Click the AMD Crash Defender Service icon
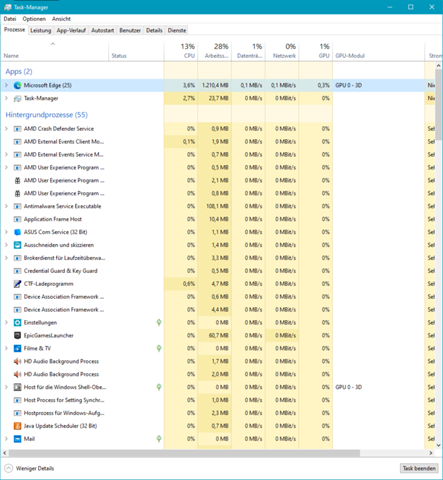Screen dimensions: 443x480 click(x=17, y=129)
